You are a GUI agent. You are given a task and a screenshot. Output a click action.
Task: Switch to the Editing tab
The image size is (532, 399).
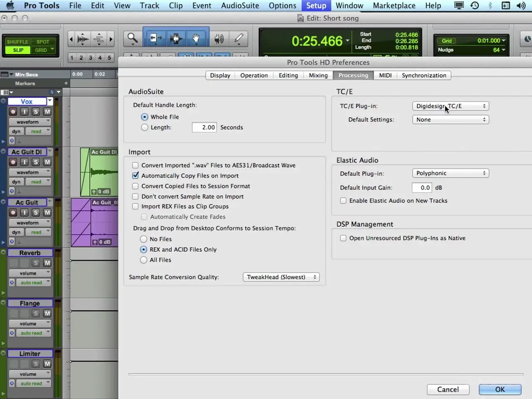(288, 75)
